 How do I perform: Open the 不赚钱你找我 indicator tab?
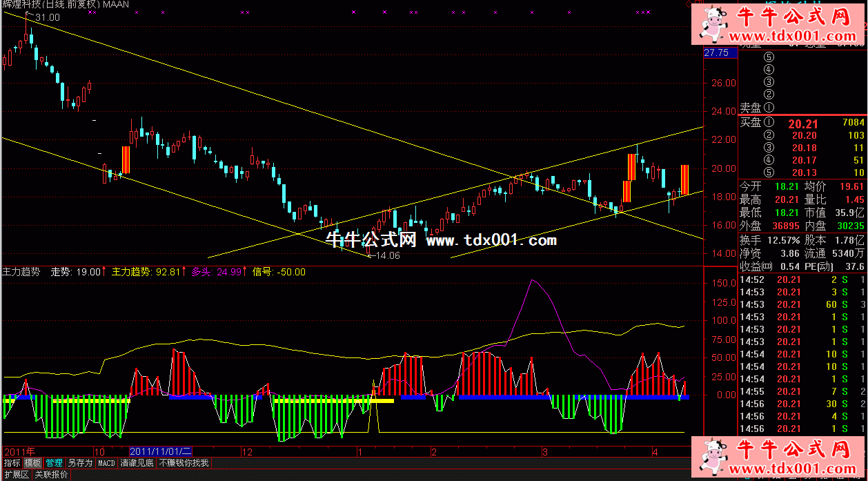[184, 463]
